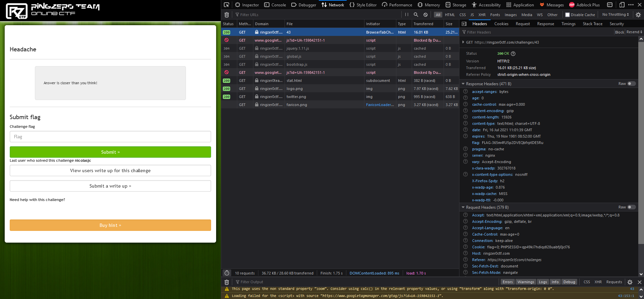Toggle the XHR network filter
Viewport: 644px width, 299px height.
pos(482,15)
